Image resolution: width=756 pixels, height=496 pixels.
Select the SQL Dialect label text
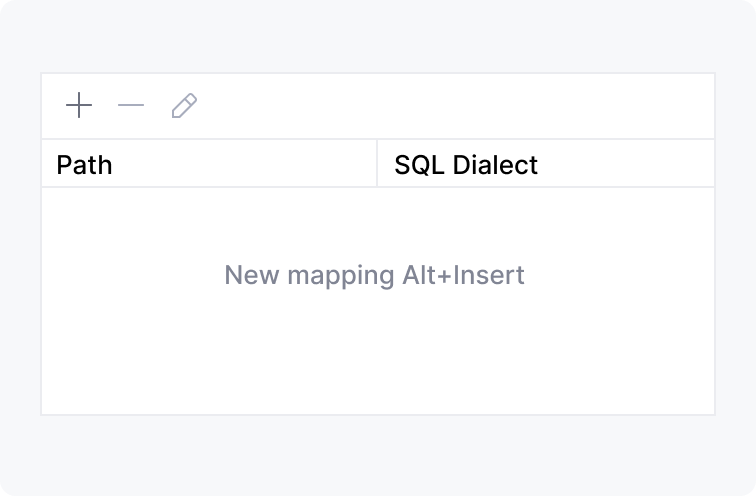(x=466, y=165)
